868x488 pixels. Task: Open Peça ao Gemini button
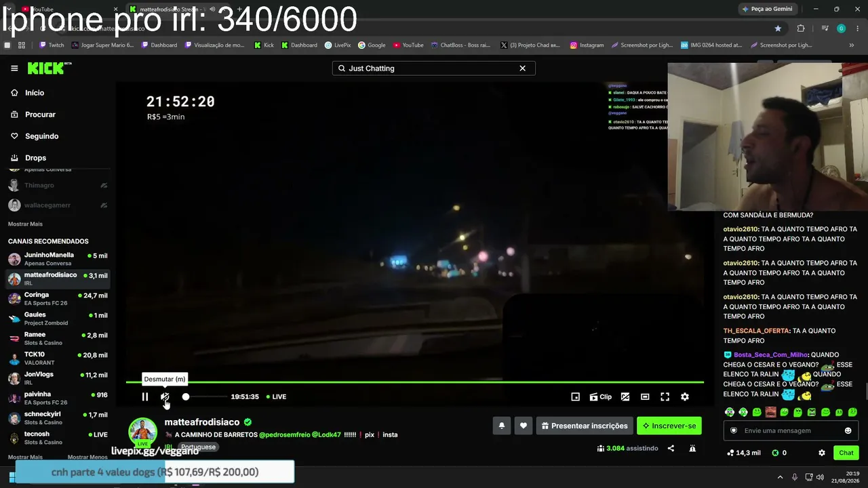(x=767, y=9)
